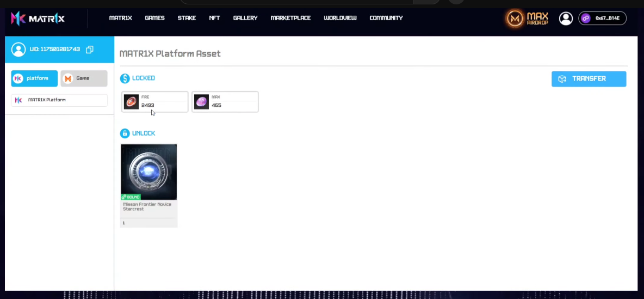Open the WORLDVIEW menu item
The image size is (644, 299).
coord(340,18)
